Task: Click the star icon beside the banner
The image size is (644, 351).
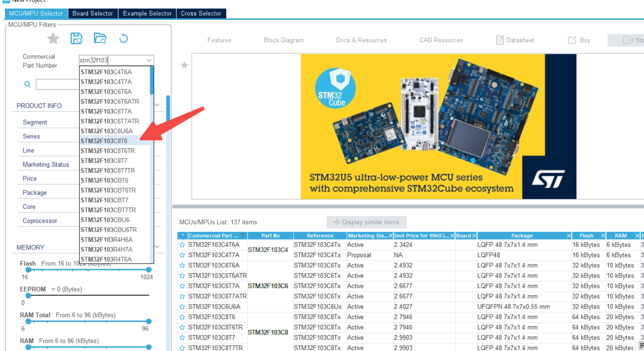Action: point(184,65)
